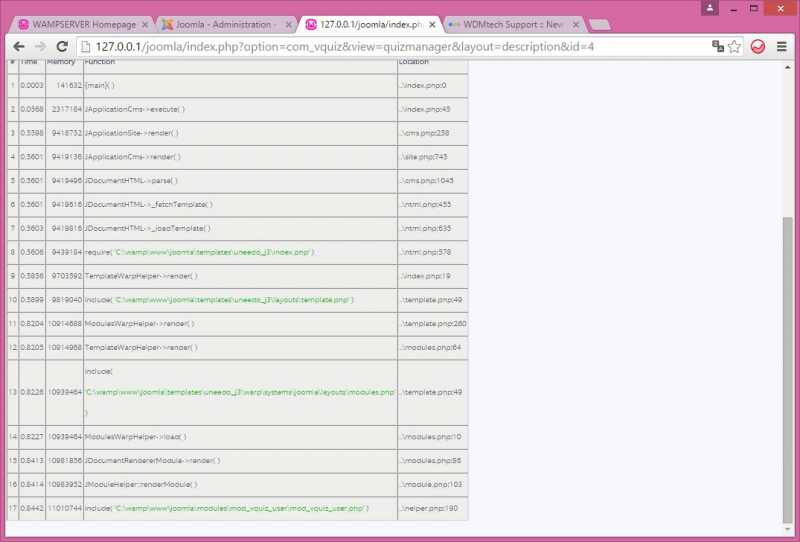Click the browser forward arrow
800x542 pixels.
40,47
